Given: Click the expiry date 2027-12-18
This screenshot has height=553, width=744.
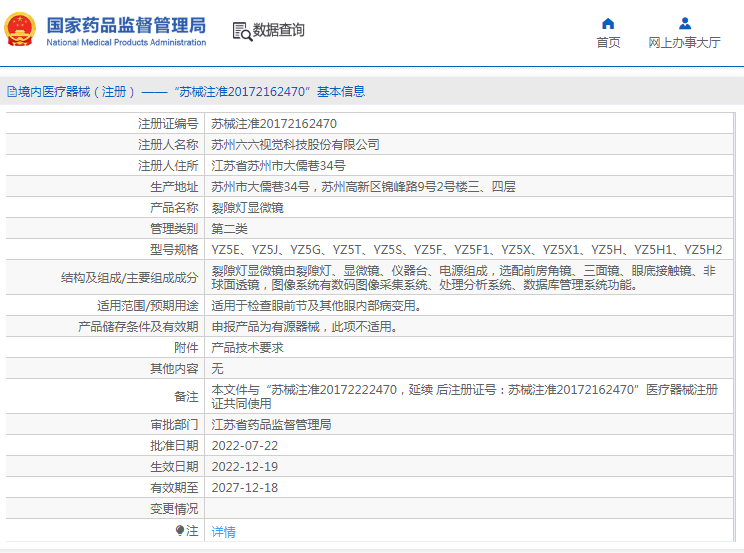Looking at the screenshot, I should (245, 488).
